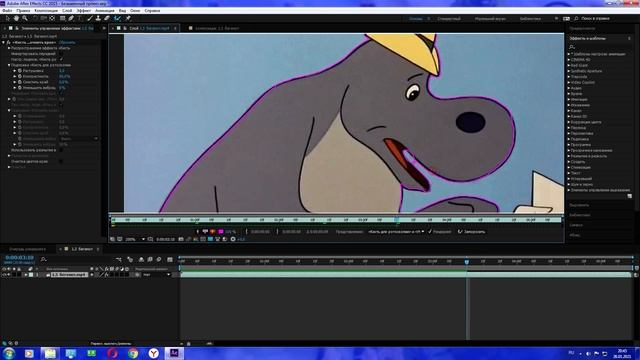640x360 pixels.
Task: Select the Pan Behind anchor point tool
Action: [x=52, y=18]
